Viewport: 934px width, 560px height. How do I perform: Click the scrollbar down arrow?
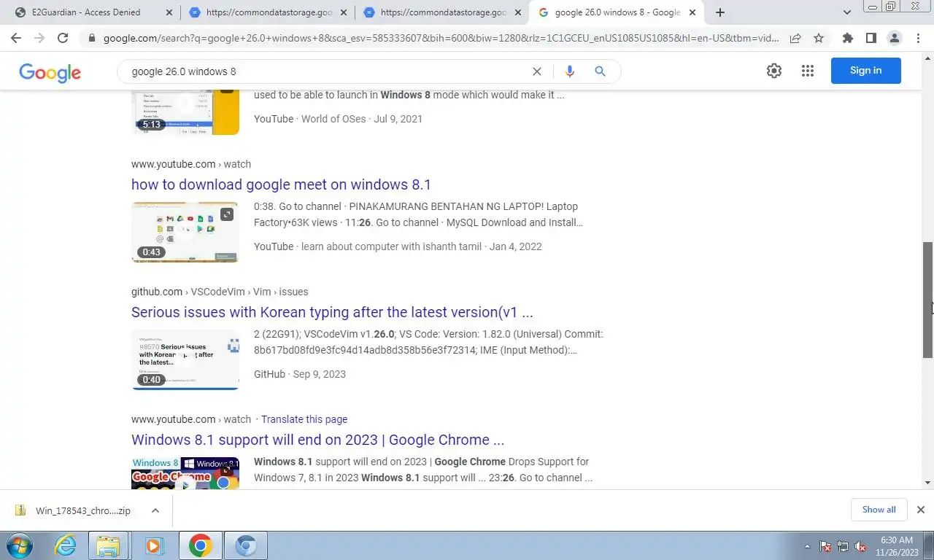928,483
